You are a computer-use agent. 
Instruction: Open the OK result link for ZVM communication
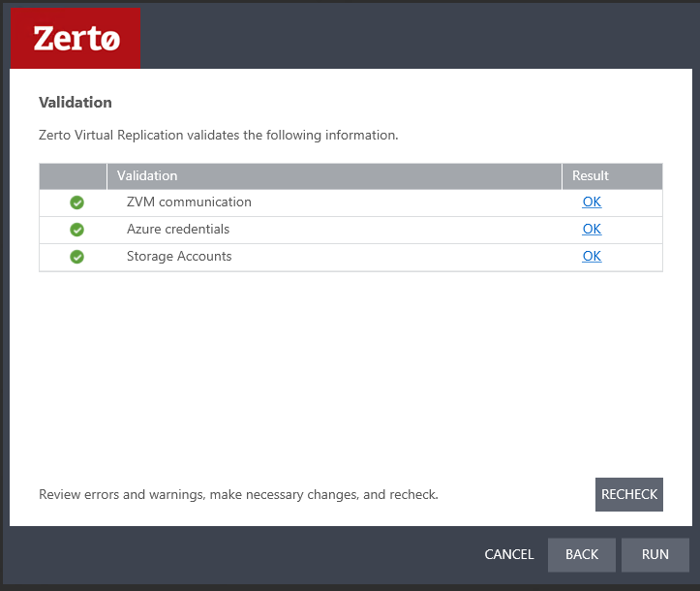tap(592, 202)
